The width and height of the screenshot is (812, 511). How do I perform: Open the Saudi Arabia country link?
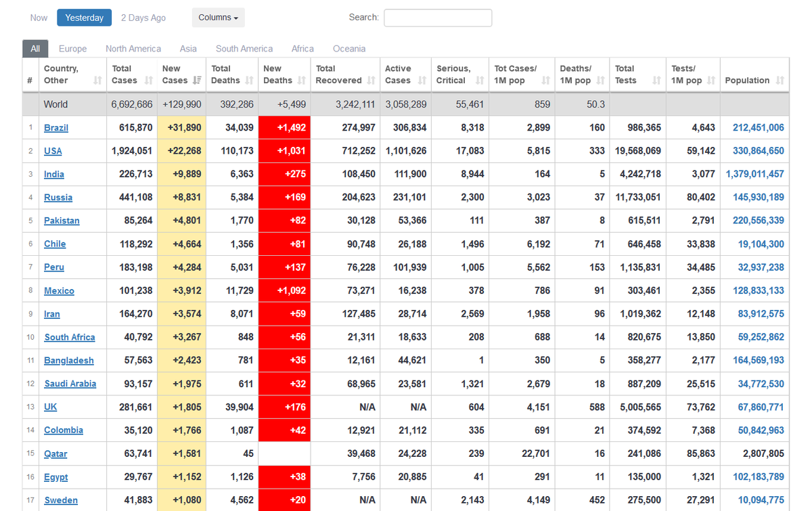[x=70, y=384]
